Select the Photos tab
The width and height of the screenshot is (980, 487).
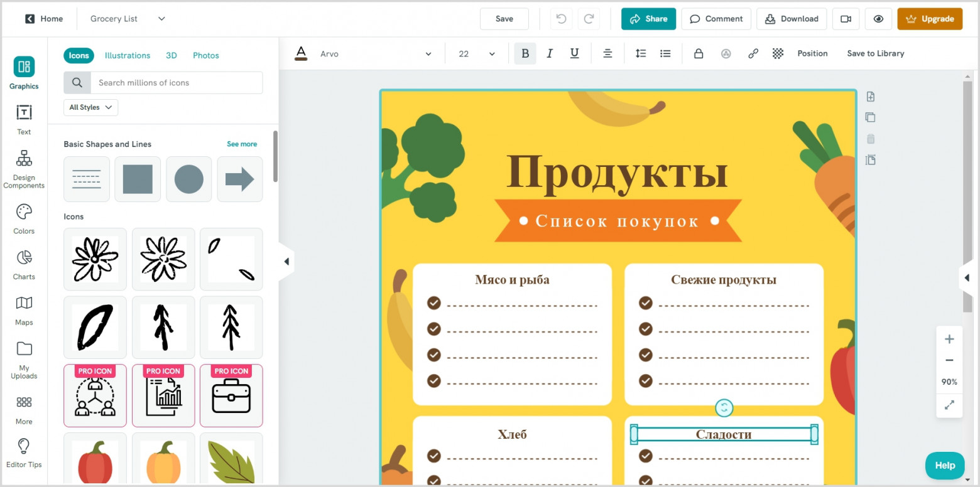coord(206,55)
